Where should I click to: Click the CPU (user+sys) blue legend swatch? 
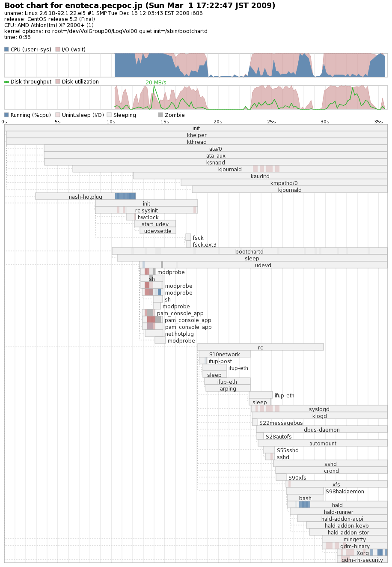(x=6, y=50)
